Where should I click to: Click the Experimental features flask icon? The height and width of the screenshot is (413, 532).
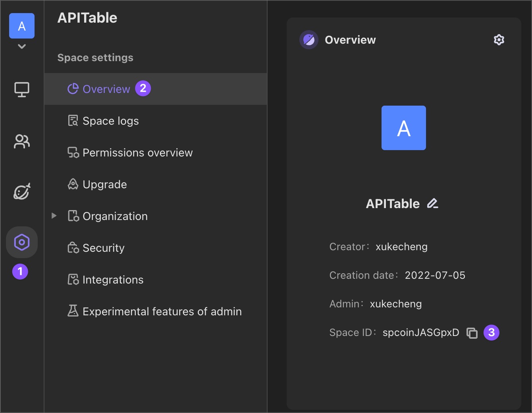(x=73, y=311)
